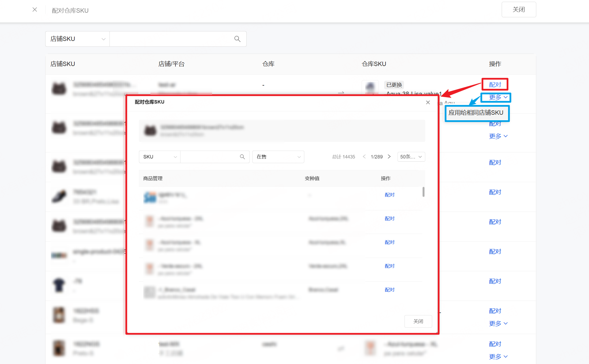Click 配对 for first item in modal list
The width and height of the screenshot is (589, 364).
(389, 195)
